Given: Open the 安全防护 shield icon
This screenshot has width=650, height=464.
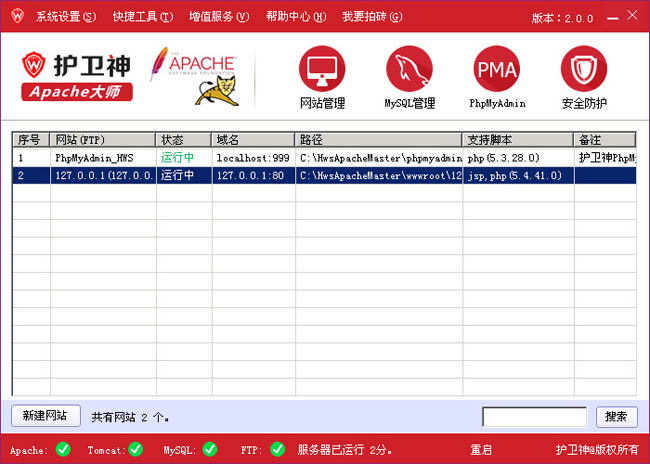Looking at the screenshot, I should click(584, 68).
